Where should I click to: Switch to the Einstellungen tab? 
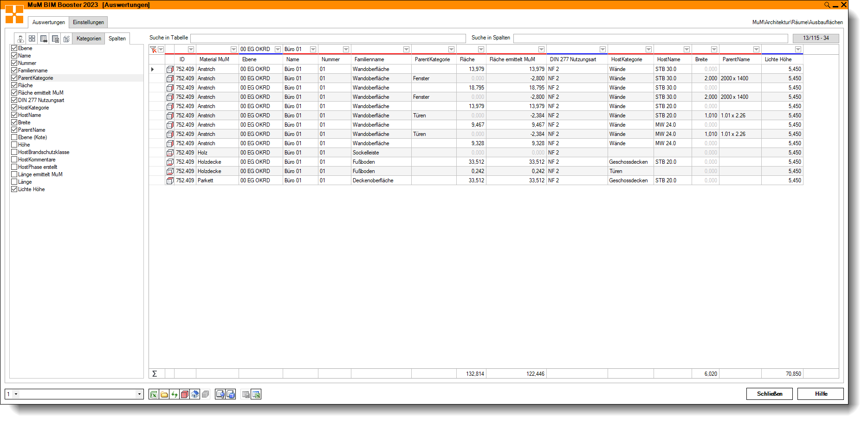pos(88,22)
